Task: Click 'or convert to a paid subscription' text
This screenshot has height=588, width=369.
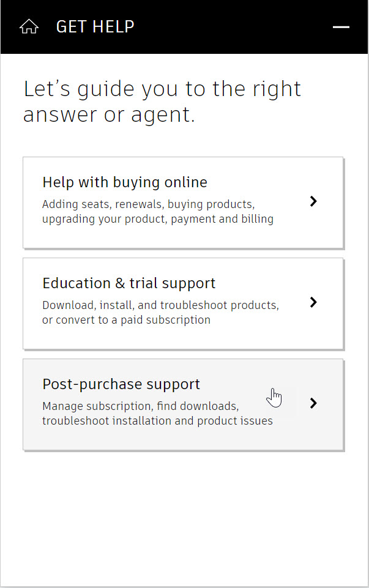Action: tap(126, 320)
